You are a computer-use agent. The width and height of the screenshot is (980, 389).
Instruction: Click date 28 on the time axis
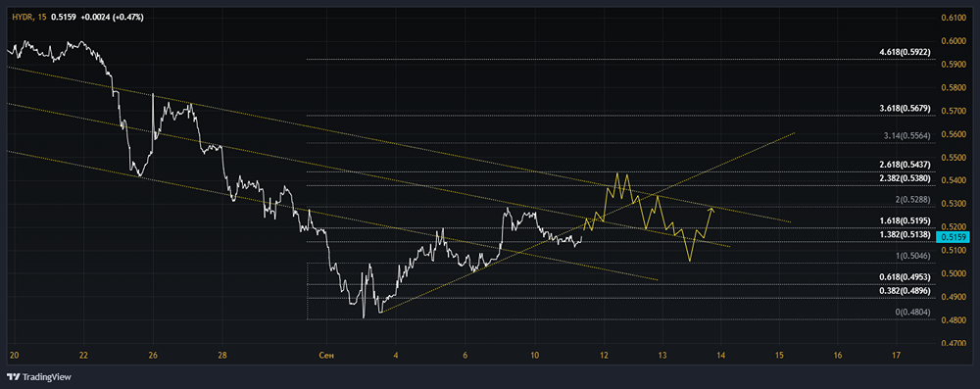coord(222,356)
